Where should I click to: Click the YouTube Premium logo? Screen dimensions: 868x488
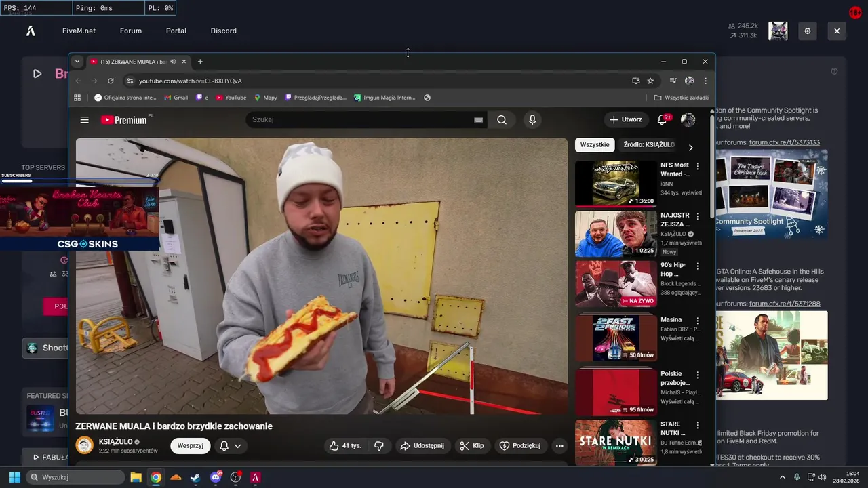point(124,120)
